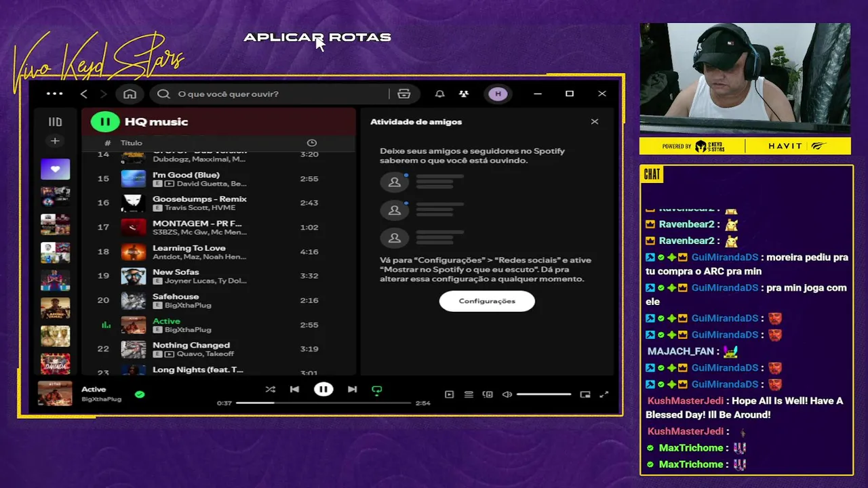The width and height of the screenshot is (868, 488).
Task: Sort by Título column header
Action: pyautogui.click(x=132, y=143)
